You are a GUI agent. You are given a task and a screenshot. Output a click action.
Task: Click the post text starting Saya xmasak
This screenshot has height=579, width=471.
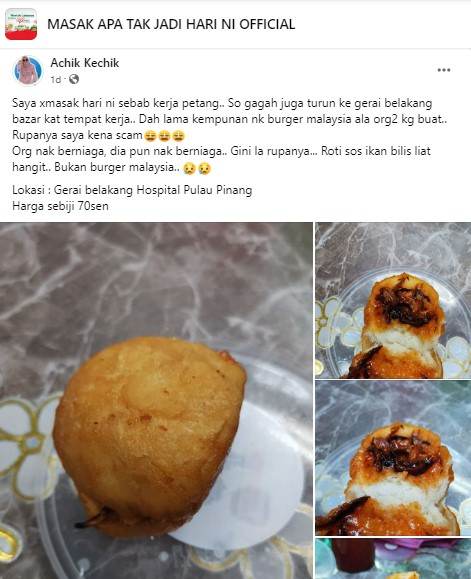pos(230,135)
